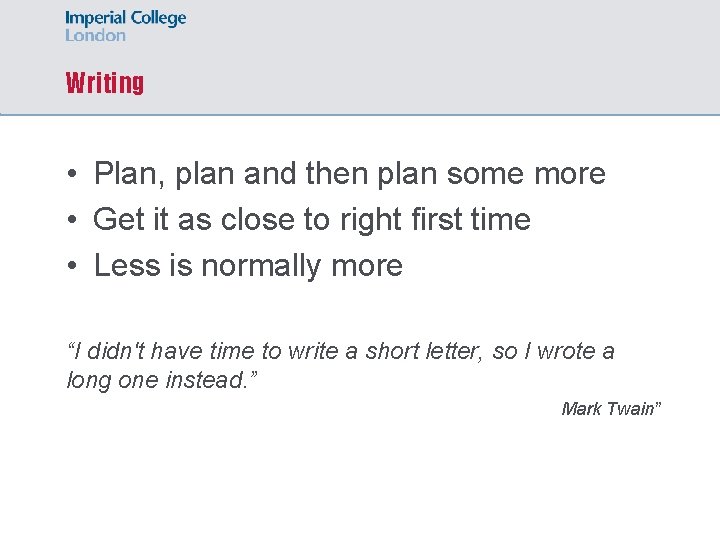The width and height of the screenshot is (720, 540).
Task: Click the words 'some more' in first bullet
Action: coord(526,174)
